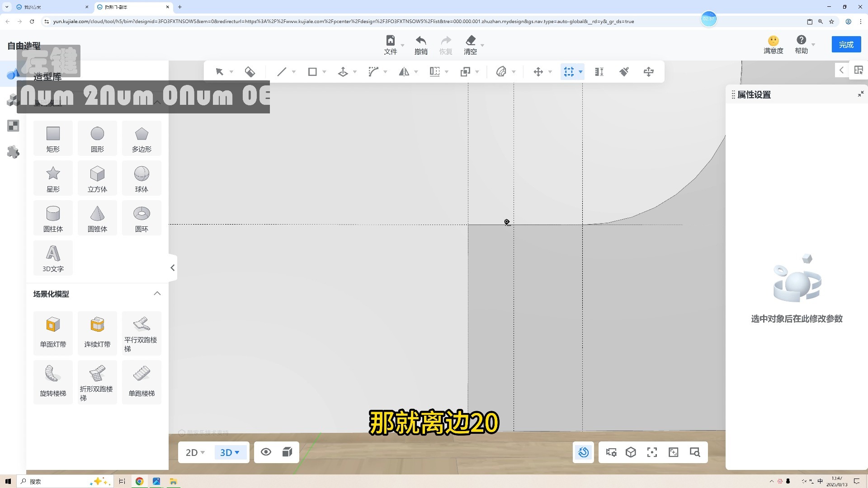The width and height of the screenshot is (868, 488).
Task: Insert the 3D文字 text object
Action: (x=53, y=258)
